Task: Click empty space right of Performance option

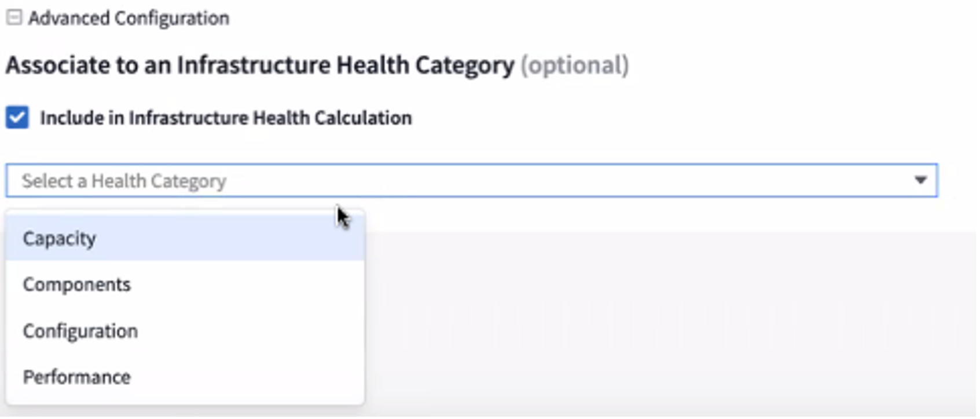Action: tap(249, 377)
